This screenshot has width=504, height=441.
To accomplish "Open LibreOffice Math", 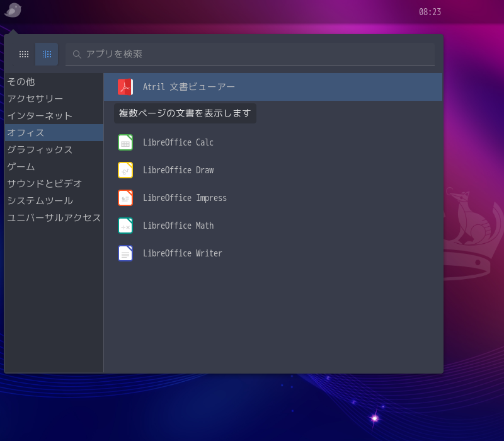I will pos(273,226).
